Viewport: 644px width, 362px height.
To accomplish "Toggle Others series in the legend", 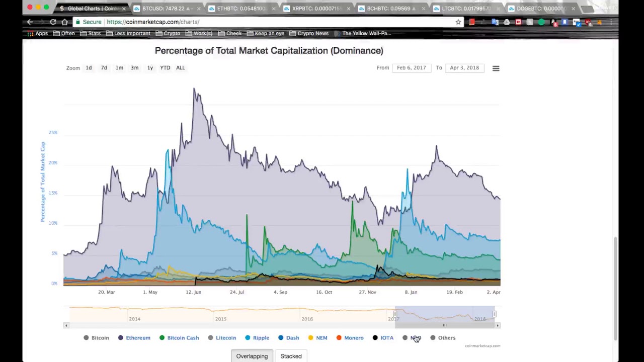I will click(442, 338).
